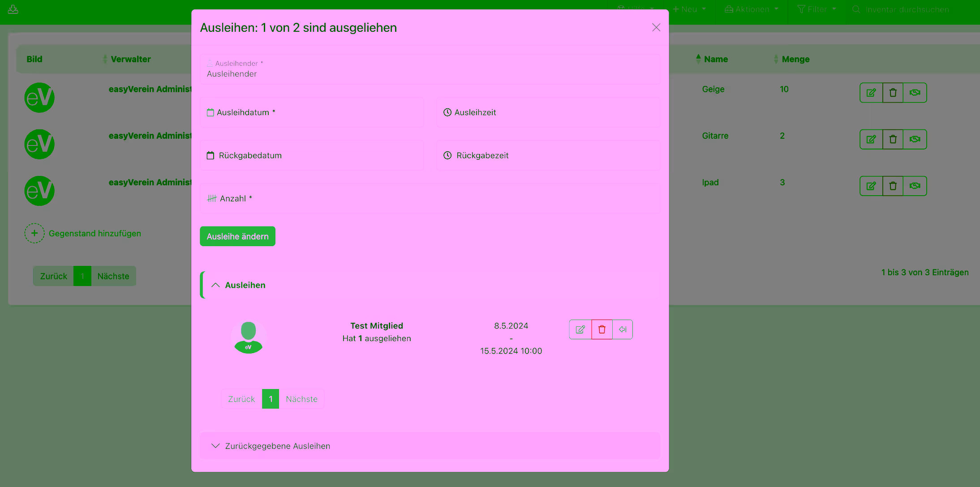The width and height of the screenshot is (980, 487).
Task: Click the plus circle icon for adding item
Action: tap(34, 233)
